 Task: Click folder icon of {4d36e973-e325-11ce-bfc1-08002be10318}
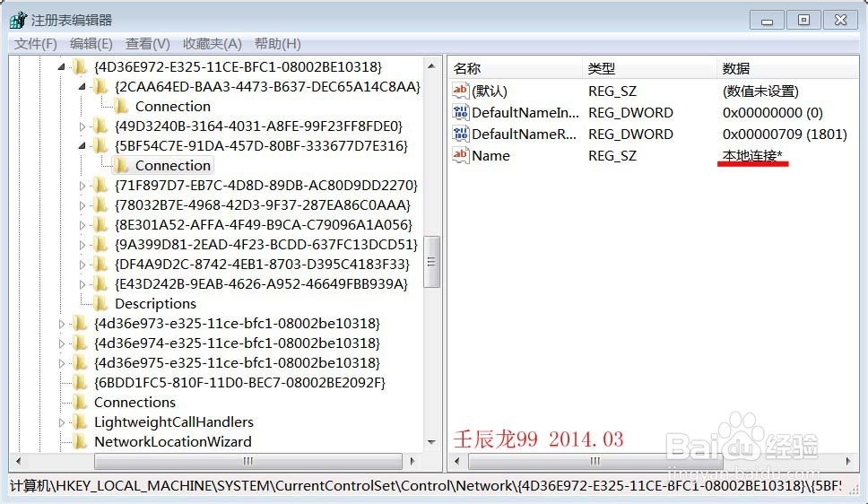pyautogui.click(x=81, y=324)
